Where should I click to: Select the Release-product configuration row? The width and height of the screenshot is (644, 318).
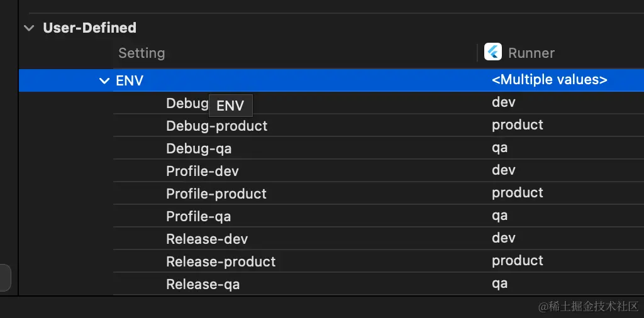(x=221, y=261)
